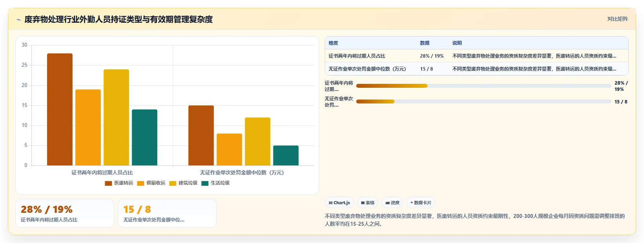
Task: Click the x-axis label 证书两年内将过期人员占比
Action: tap(102, 172)
